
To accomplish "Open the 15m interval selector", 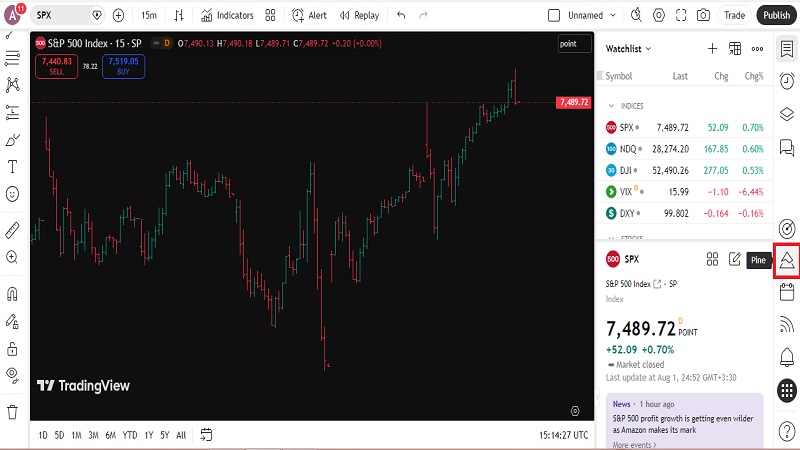I will click(149, 15).
